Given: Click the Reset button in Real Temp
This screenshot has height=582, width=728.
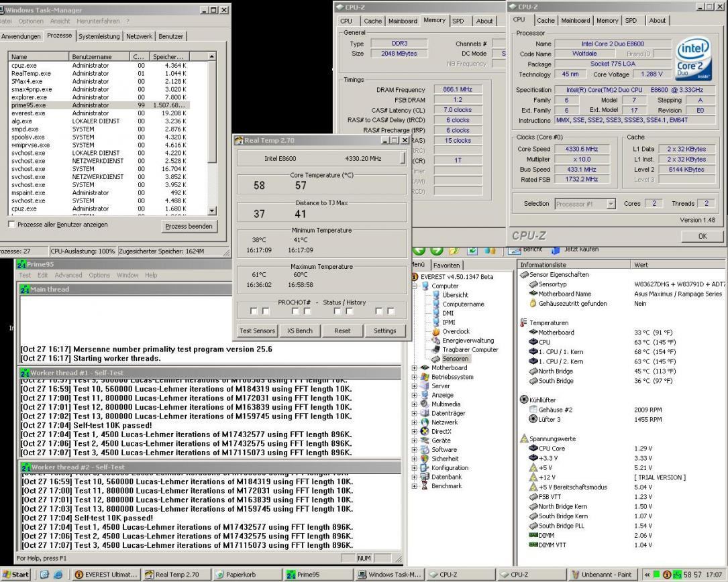Looking at the screenshot, I should 342,331.
